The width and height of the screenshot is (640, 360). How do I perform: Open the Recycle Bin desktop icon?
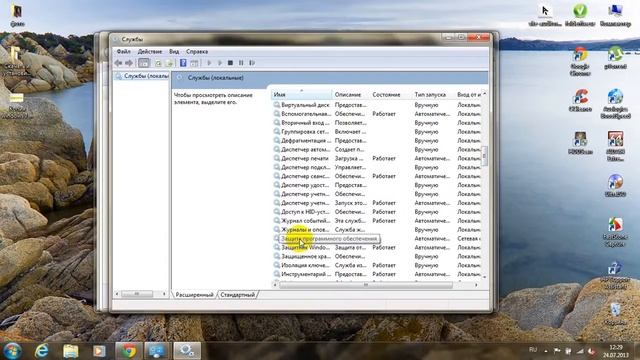click(615, 314)
